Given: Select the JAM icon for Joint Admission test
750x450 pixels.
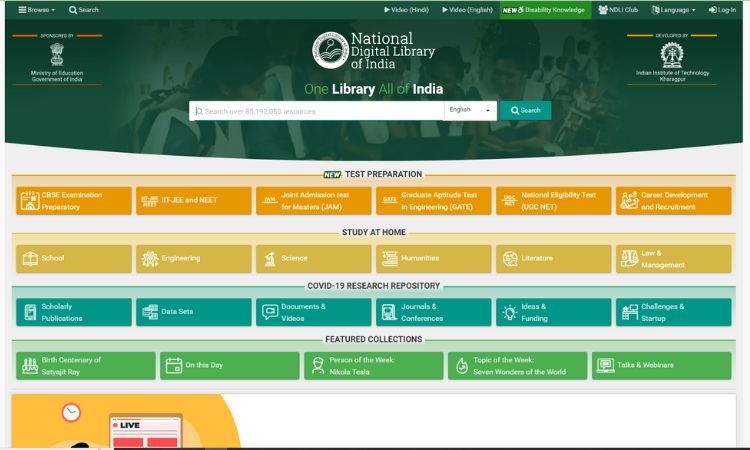Looking at the screenshot, I should 270,200.
